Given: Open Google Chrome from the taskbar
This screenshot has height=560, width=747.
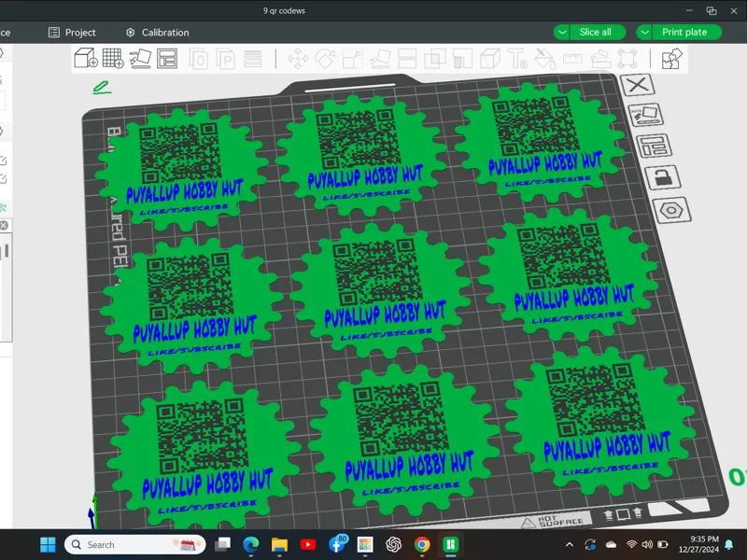Looking at the screenshot, I should click(x=422, y=544).
